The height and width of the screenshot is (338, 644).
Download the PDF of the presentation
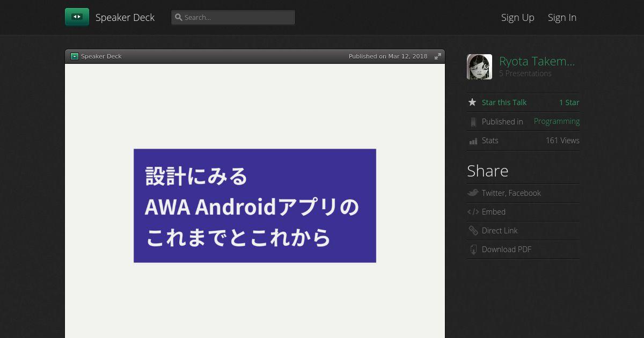click(507, 249)
